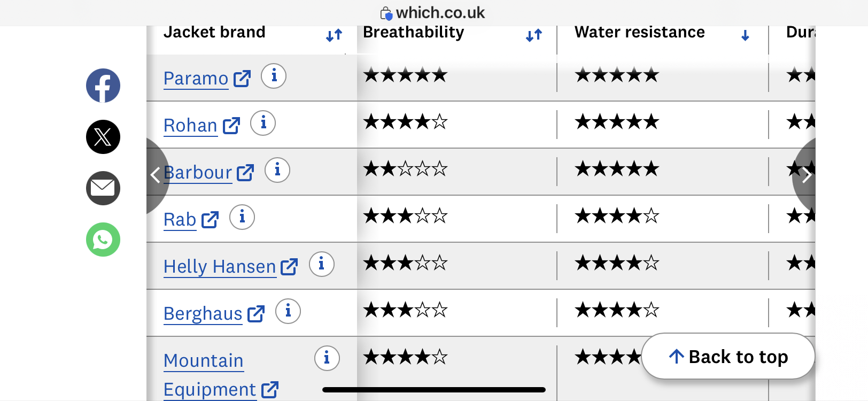The width and height of the screenshot is (868, 401).
Task: Open info icon for Paramo
Action: click(274, 76)
